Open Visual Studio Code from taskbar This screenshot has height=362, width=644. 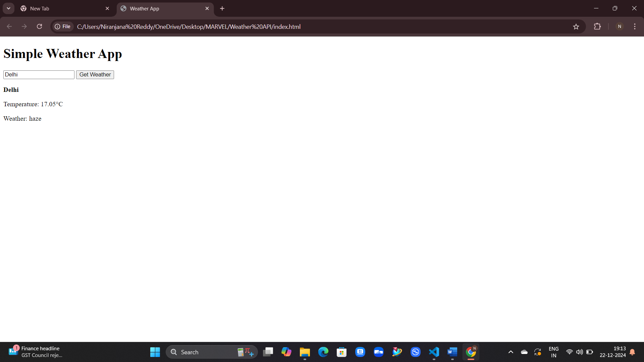click(434, 352)
